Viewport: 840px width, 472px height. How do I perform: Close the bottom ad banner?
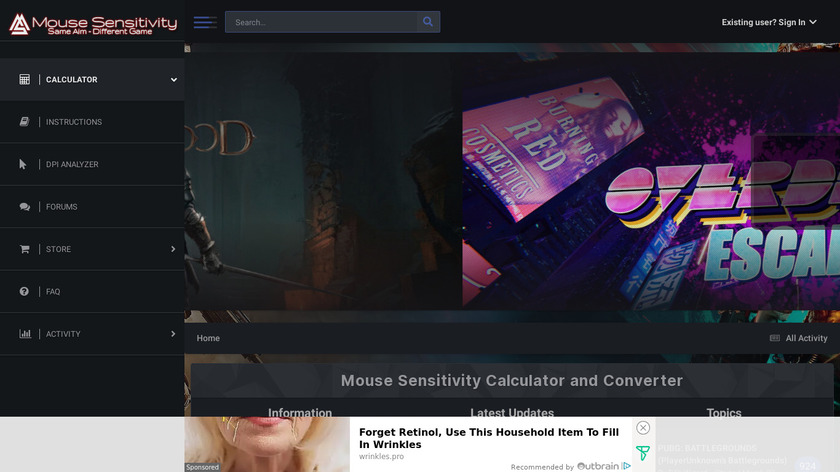pos(643,428)
